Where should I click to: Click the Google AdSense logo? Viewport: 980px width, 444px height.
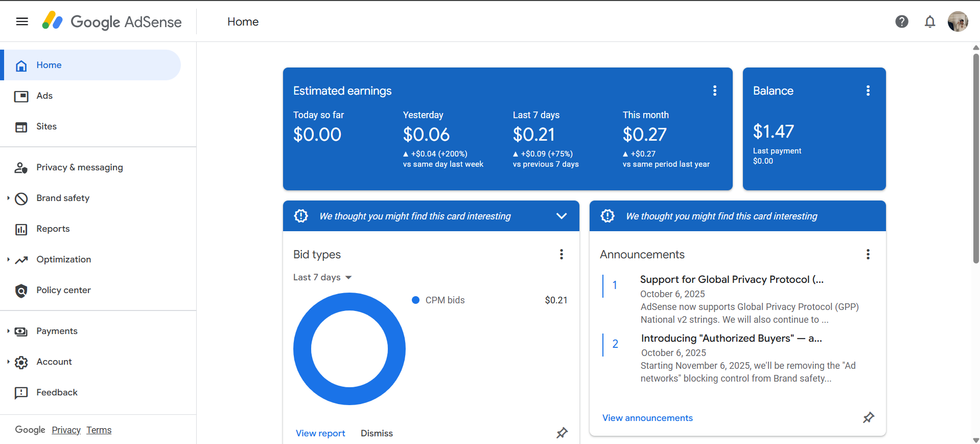[x=112, y=21]
